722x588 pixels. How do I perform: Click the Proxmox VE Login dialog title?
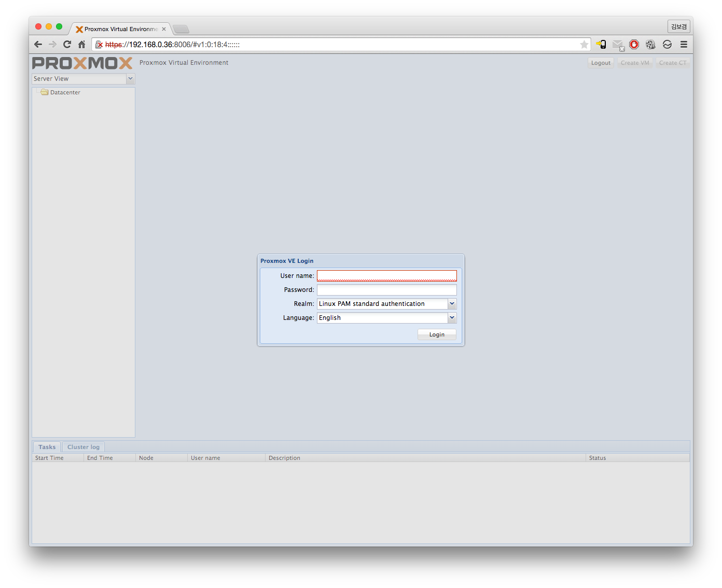[287, 261]
